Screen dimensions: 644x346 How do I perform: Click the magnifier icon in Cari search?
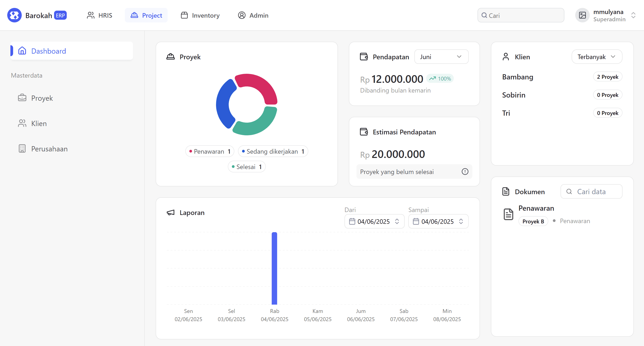(x=484, y=15)
